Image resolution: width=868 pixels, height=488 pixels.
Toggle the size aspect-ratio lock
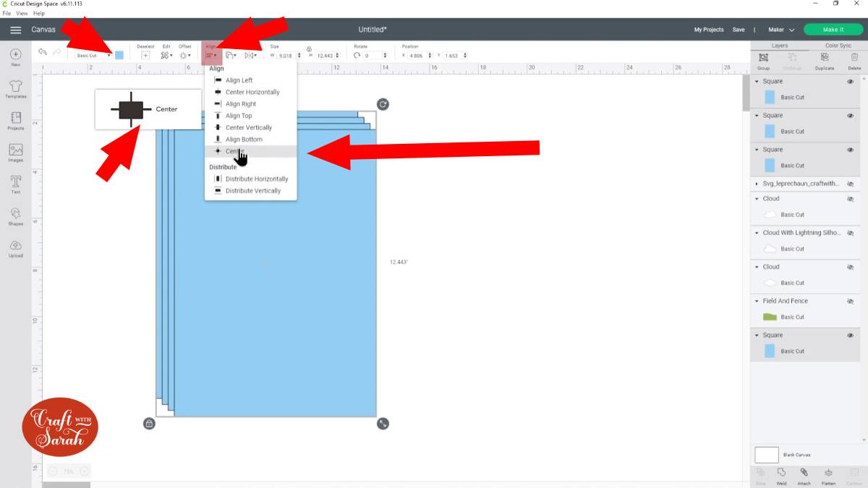[310, 48]
